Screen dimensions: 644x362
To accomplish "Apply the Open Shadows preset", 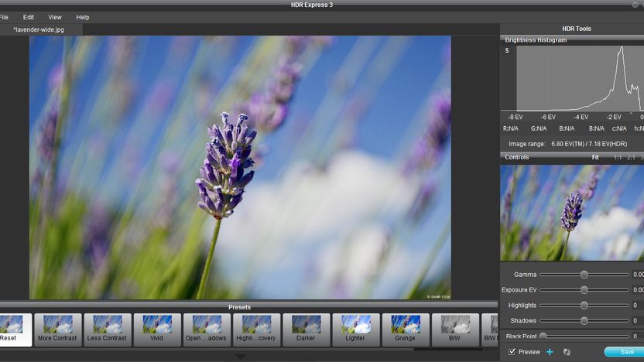I will click(207, 330).
